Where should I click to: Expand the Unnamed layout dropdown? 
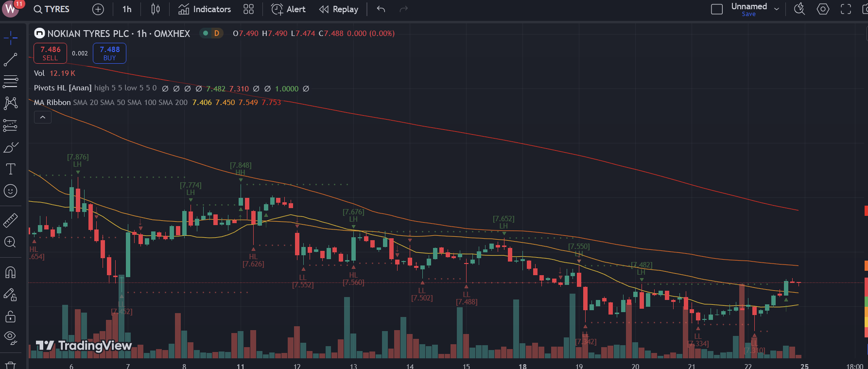pos(777,9)
